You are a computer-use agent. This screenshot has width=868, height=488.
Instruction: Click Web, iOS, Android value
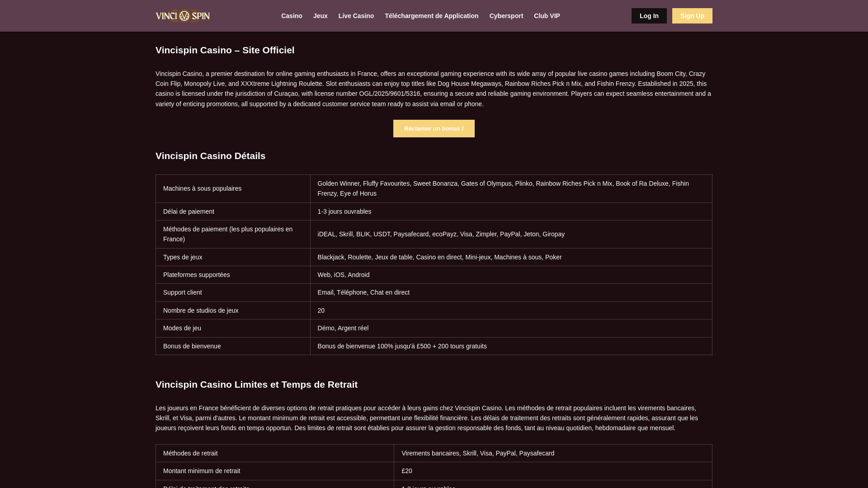511,275
